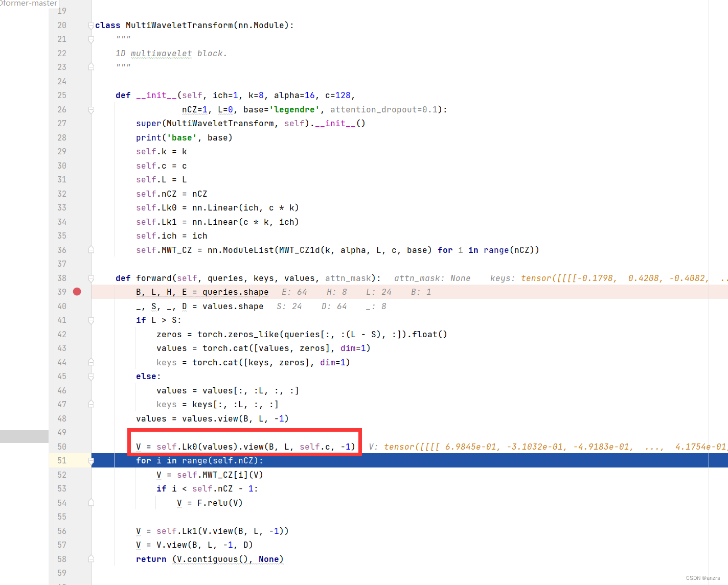Click the forward method end fold on line 58
Viewport: 728px width, 585px height.
coord(91,559)
